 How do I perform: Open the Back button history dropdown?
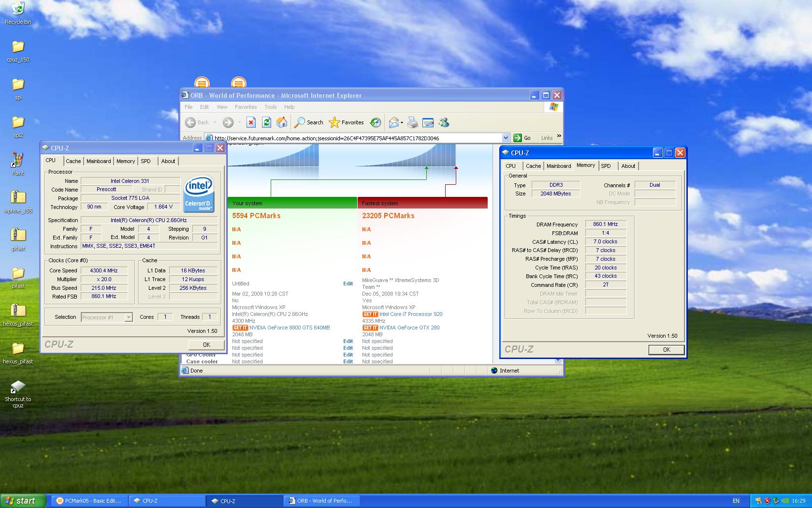pos(215,122)
